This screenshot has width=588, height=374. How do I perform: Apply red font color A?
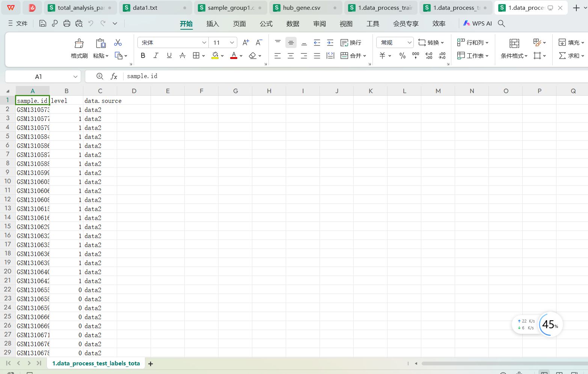tap(234, 56)
